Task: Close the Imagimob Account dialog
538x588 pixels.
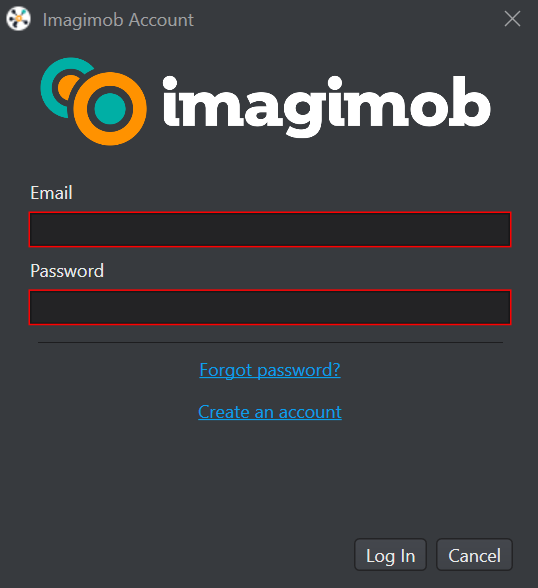Action: 512,19
